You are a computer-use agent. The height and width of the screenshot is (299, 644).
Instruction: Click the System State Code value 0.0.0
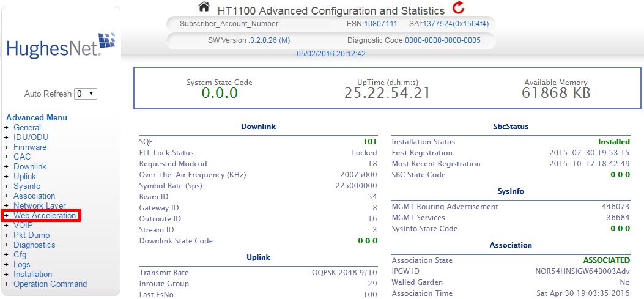click(220, 93)
